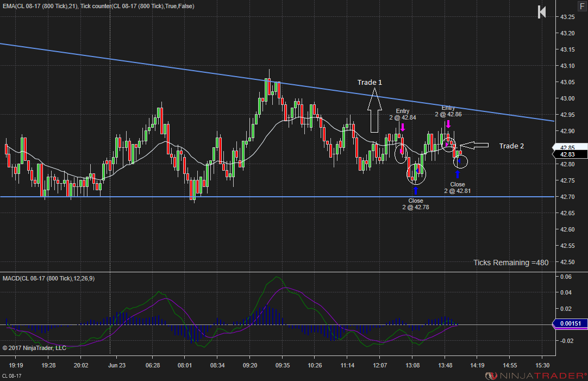Click the Jun 23 date axis label

[x=117, y=365]
